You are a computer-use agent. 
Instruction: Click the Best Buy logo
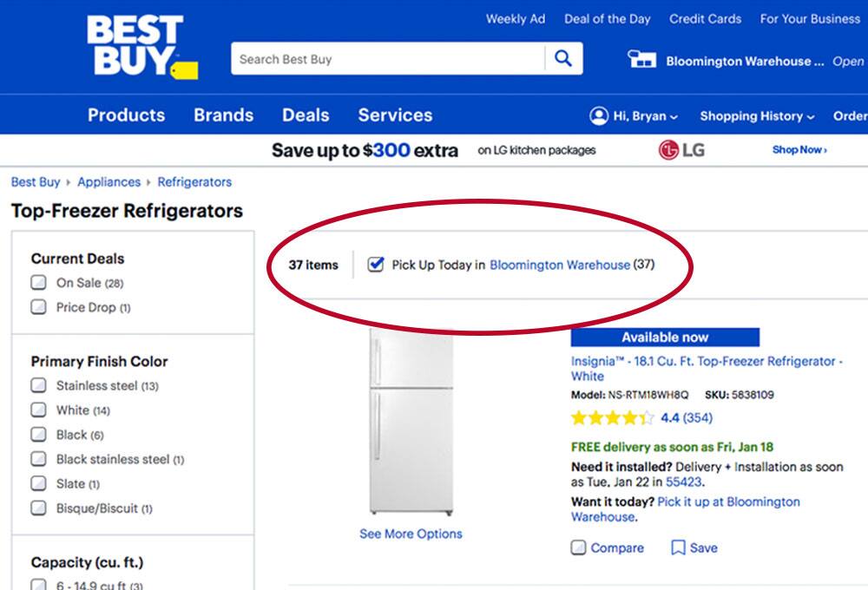[x=142, y=47]
